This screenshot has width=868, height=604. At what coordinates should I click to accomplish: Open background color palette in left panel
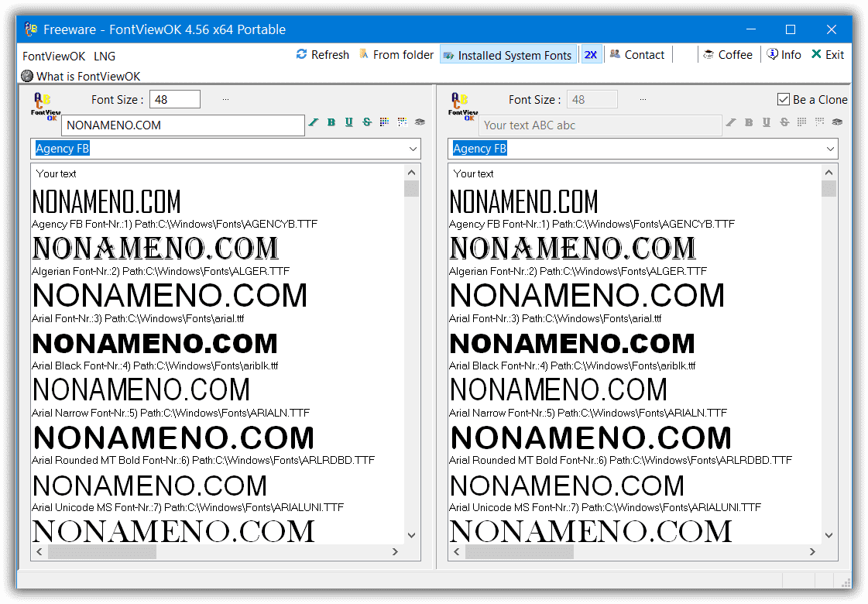pyautogui.click(x=402, y=122)
